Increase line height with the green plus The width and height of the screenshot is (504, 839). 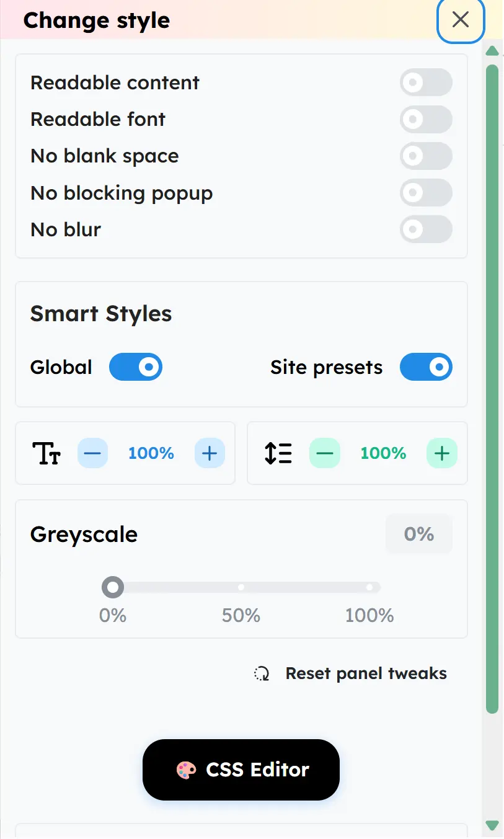click(441, 453)
